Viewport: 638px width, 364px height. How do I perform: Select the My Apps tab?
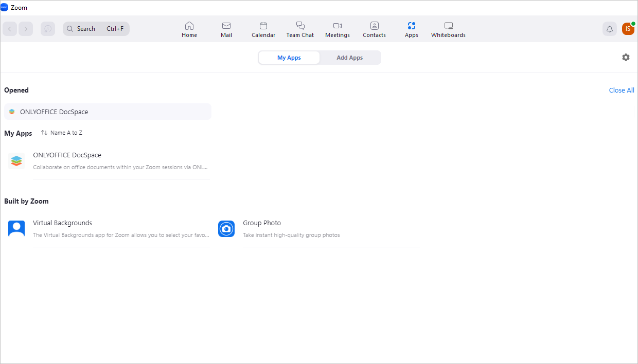click(289, 58)
